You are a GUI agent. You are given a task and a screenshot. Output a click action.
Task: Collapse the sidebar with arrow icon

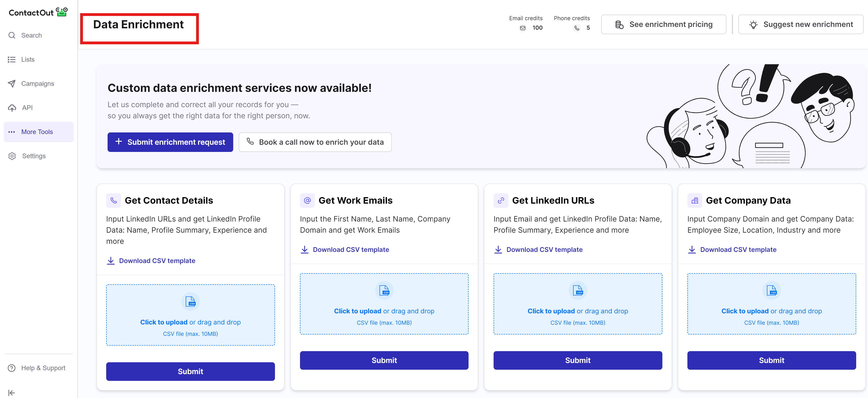[x=11, y=393]
